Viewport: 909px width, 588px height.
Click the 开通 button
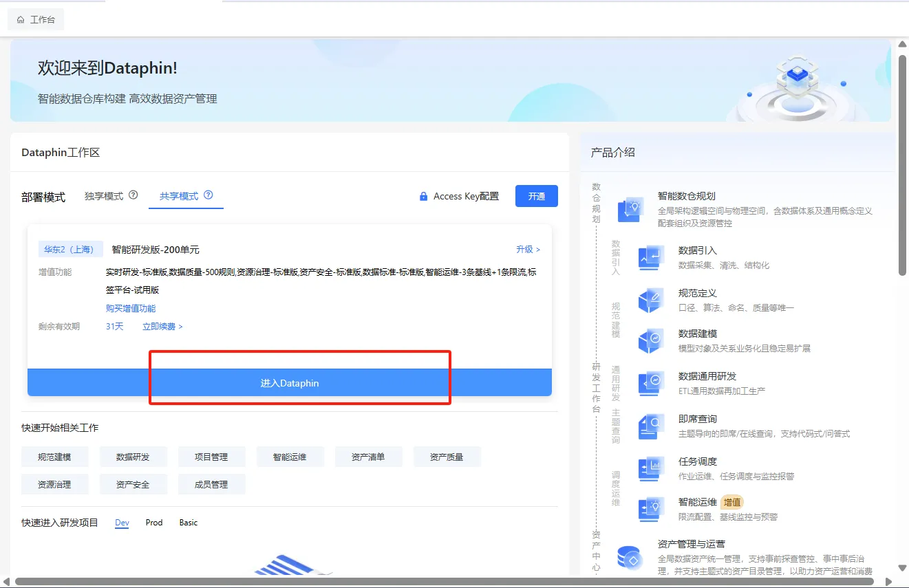[537, 196]
